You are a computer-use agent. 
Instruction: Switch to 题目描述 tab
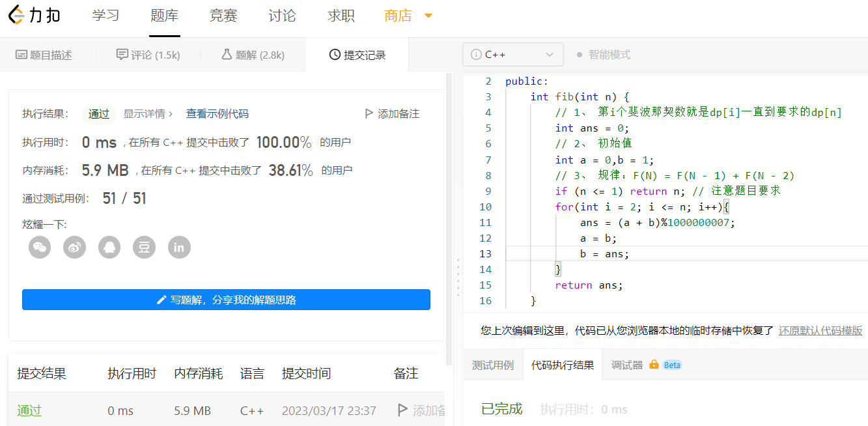click(44, 55)
